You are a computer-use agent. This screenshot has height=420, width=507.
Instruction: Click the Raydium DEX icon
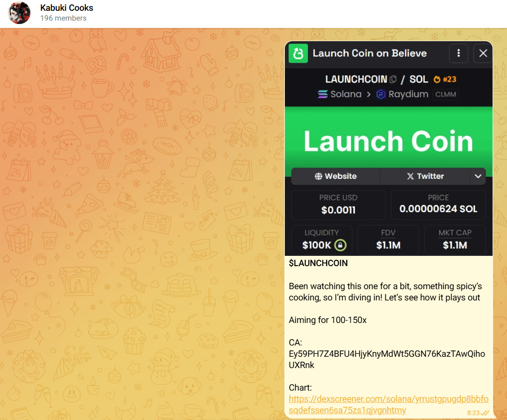click(381, 94)
